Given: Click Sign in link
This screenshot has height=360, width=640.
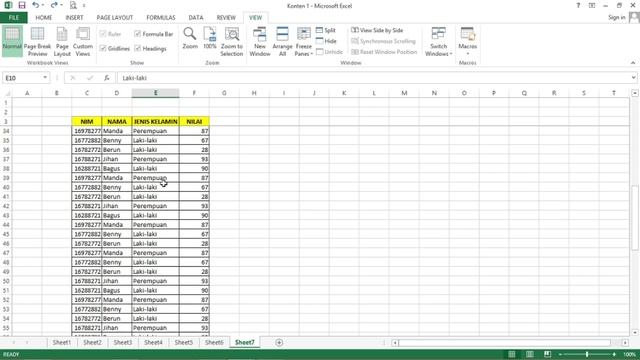Looking at the screenshot, I should tap(616, 17).
